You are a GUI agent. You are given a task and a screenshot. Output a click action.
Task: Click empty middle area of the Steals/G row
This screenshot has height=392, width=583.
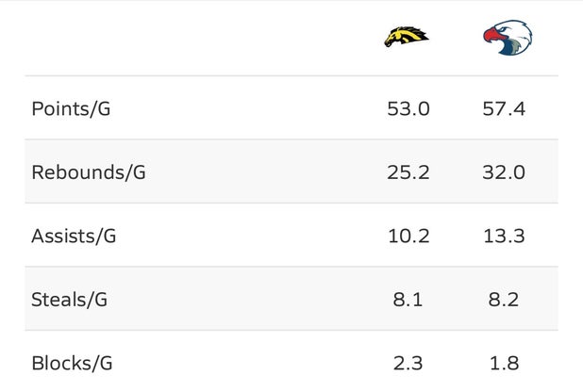point(245,300)
